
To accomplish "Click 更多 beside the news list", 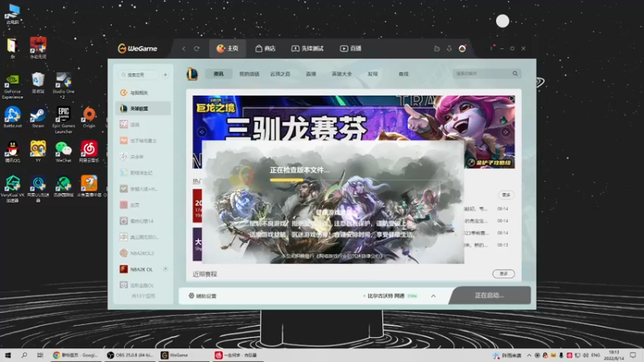I will click(x=506, y=195).
